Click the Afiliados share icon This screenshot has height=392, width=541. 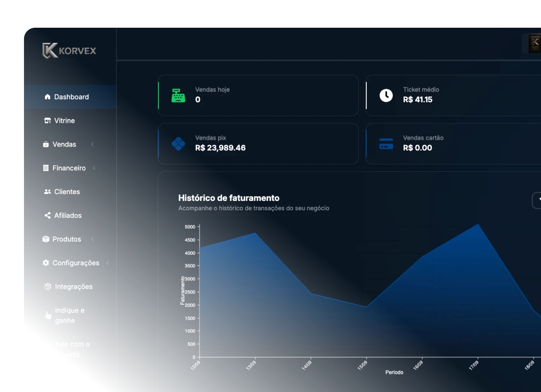click(48, 215)
